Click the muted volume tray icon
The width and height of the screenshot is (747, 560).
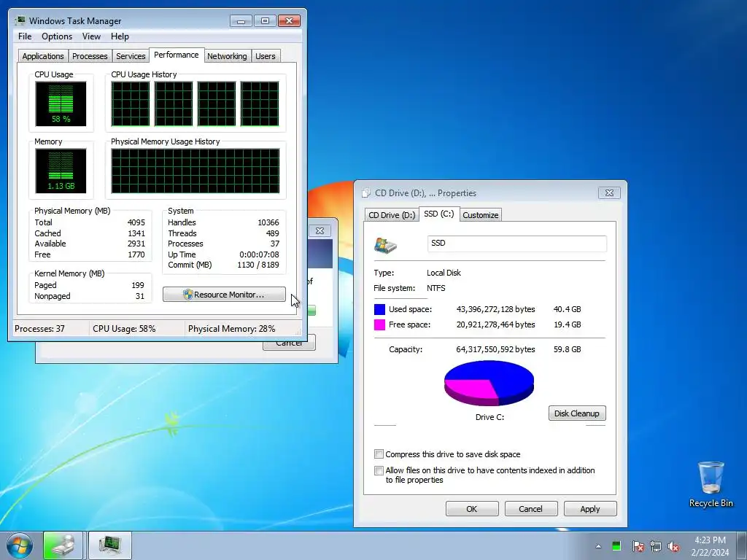pos(673,546)
